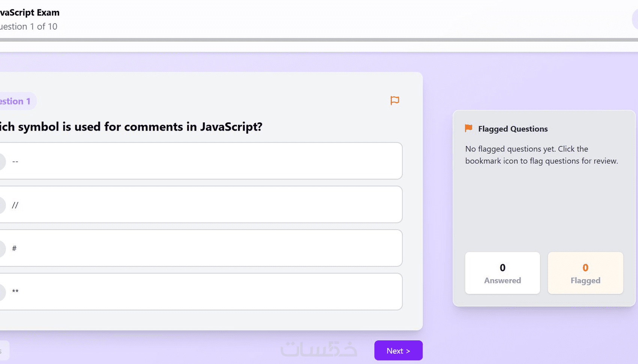638x364 pixels.
Task: Click the comments question text
Action: [x=131, y=127]
